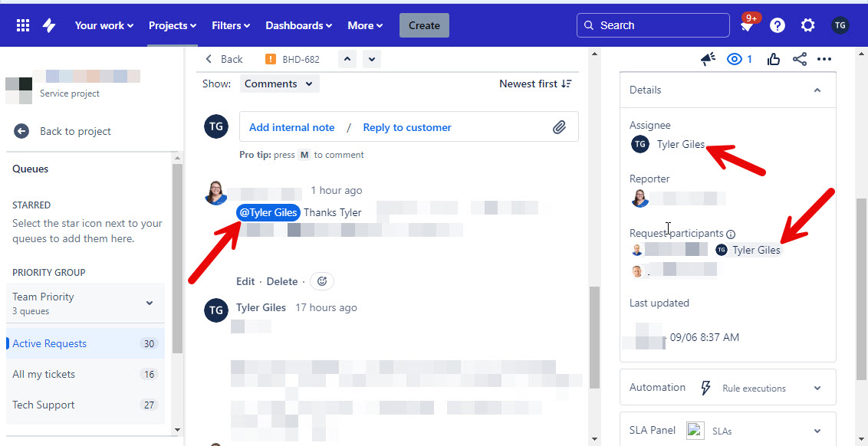Open the Settings gear icon
This screenshot has height=446, width=868.
pyautogui.click(x=808, y=25)
